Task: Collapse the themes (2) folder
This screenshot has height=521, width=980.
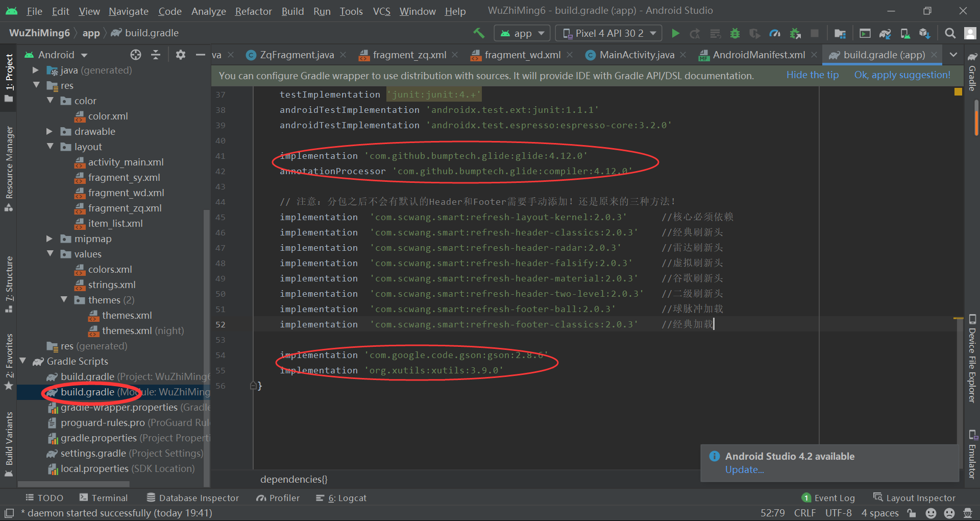Action: (x=64, y=300)
